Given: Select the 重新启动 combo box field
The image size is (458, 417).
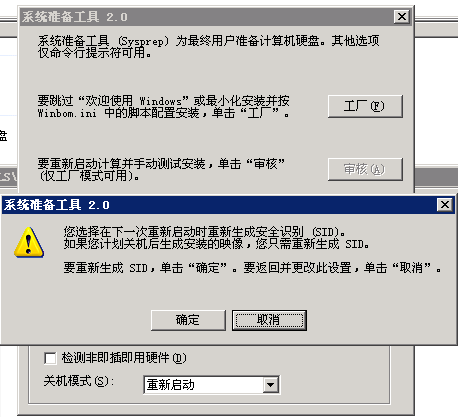Looking at the screenshot, I should [212, 385].
